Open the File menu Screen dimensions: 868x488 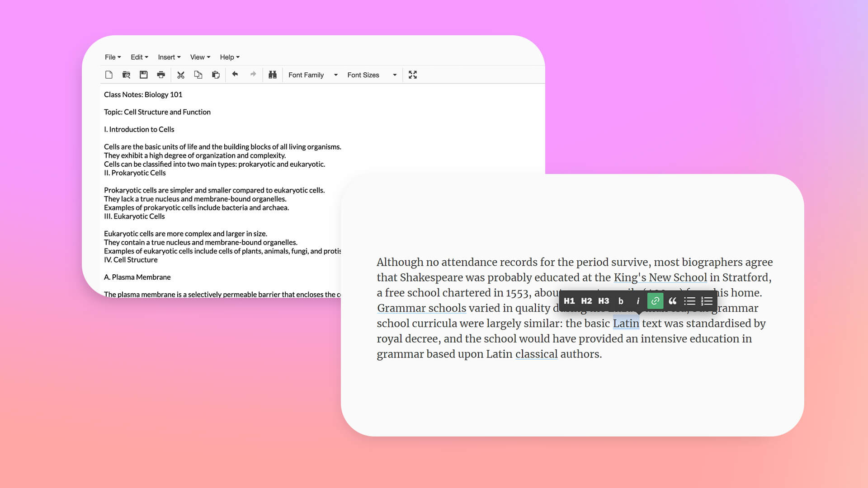click(x=113, y=57)
